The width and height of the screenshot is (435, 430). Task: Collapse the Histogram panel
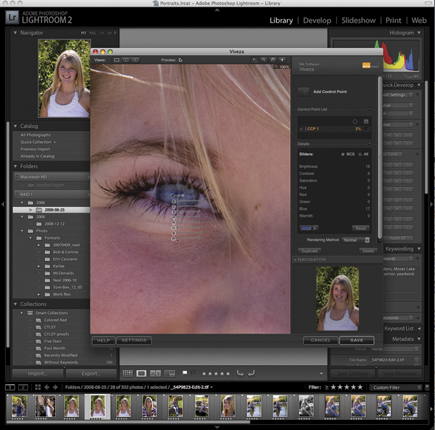pos(419,33)
